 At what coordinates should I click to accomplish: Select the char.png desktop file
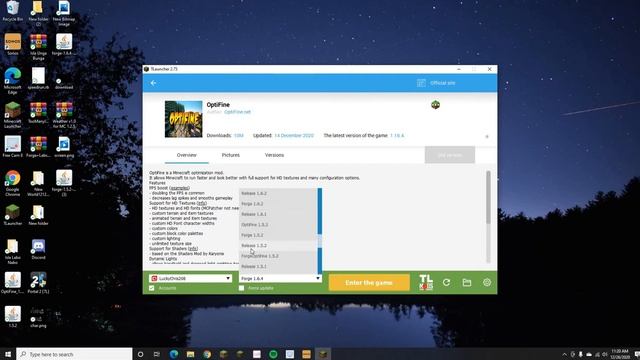tap(38, 318)
